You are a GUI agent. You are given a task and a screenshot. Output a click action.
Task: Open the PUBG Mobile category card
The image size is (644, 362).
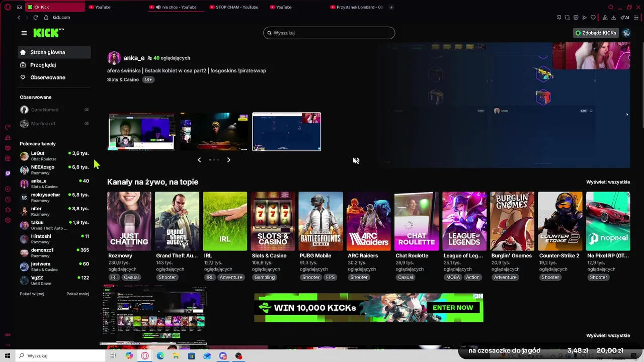point(320,221)
